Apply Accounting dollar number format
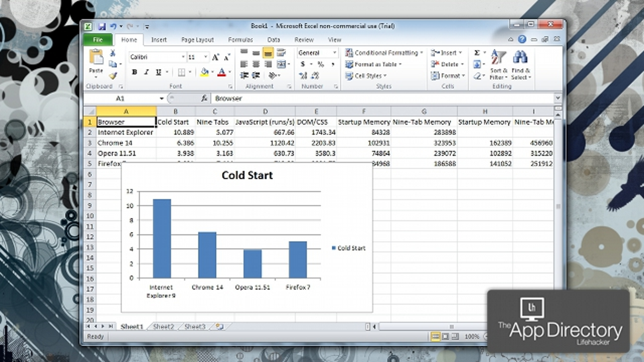644x362 pixels. [x=303, y=64]
